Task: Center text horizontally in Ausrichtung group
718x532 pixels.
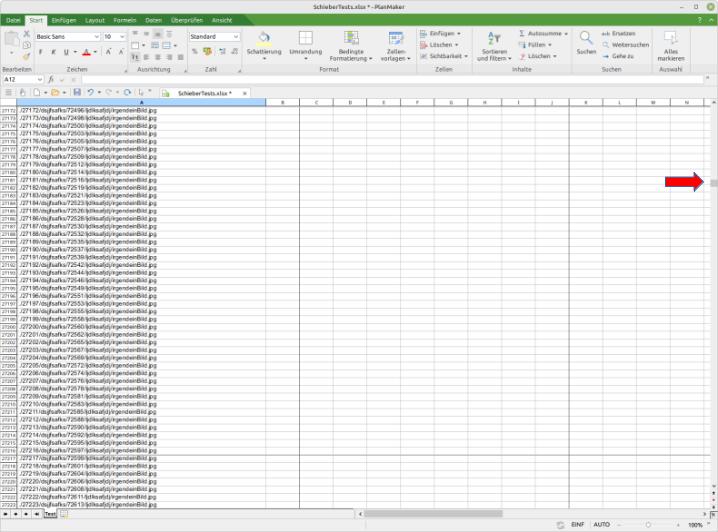Action: point(158,57)
